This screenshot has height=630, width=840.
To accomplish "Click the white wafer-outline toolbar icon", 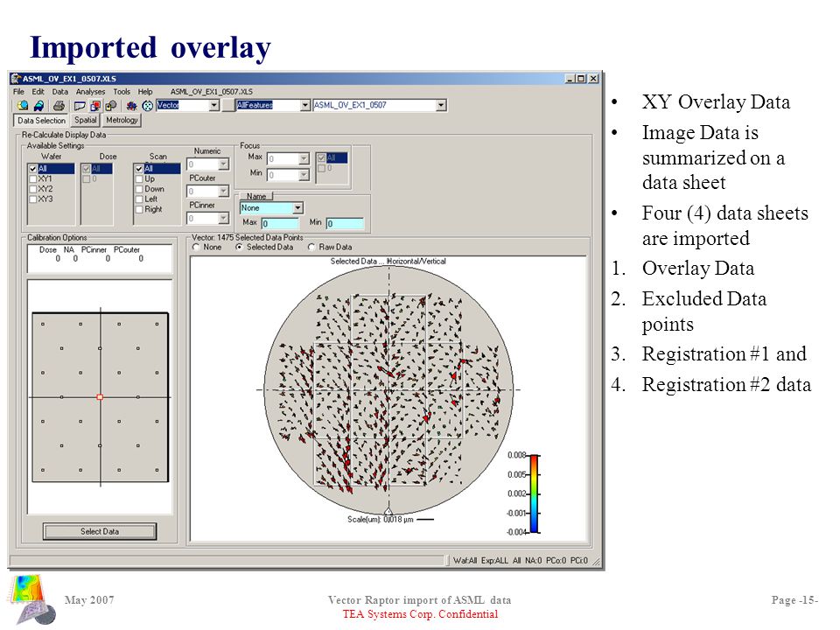I will pyautogui.click(x=80, y=106).
